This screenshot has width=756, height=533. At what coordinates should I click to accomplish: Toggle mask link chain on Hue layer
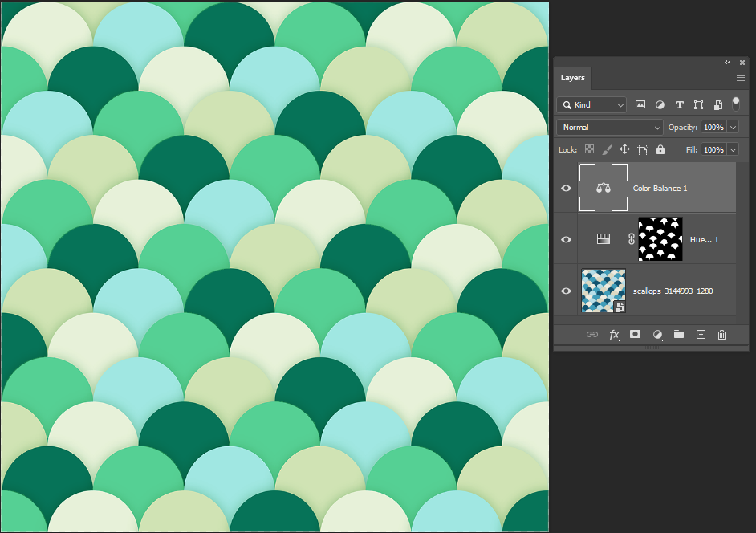pyautogui.click(x=632, y=239)
